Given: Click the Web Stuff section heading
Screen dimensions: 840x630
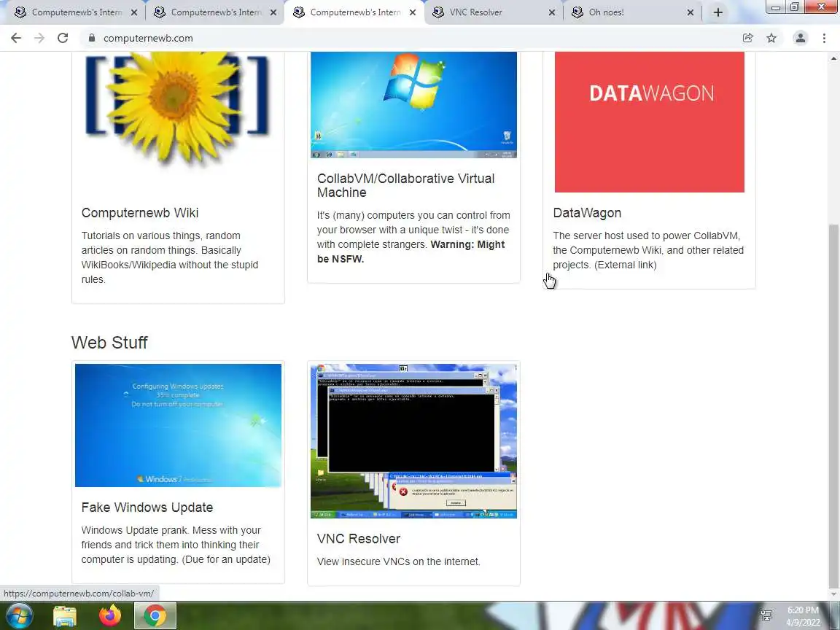Looking at the screenshot, I should point(109,342).
